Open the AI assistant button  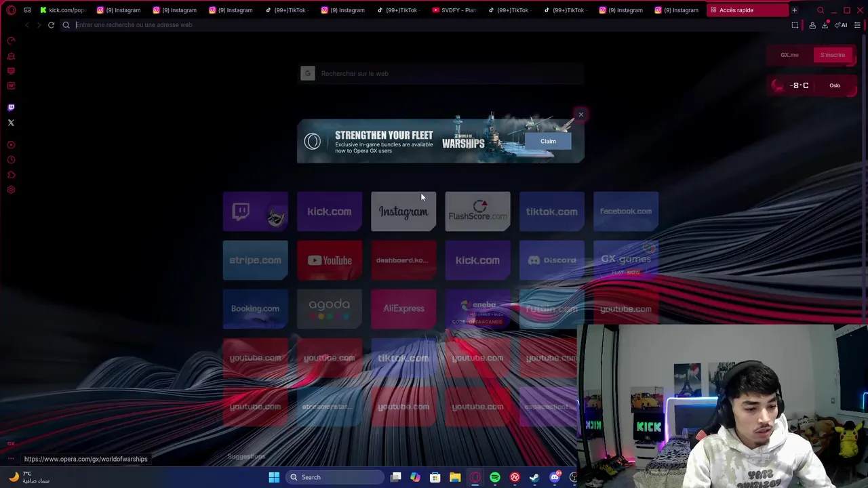(842, 25)
